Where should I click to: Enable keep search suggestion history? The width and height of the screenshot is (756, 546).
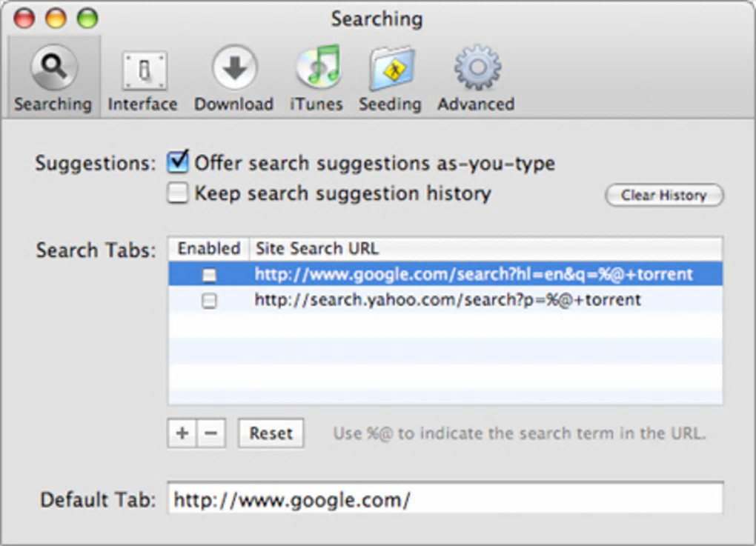coord(178,194)
